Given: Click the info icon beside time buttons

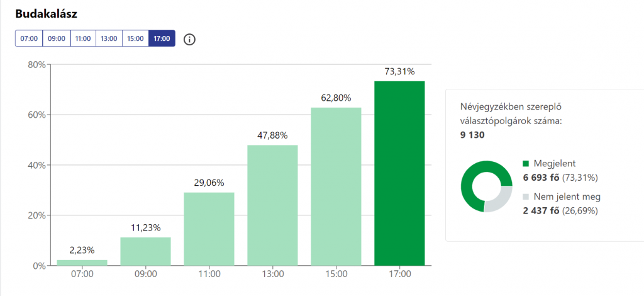Looking at the screenshot, I should 189,39.
